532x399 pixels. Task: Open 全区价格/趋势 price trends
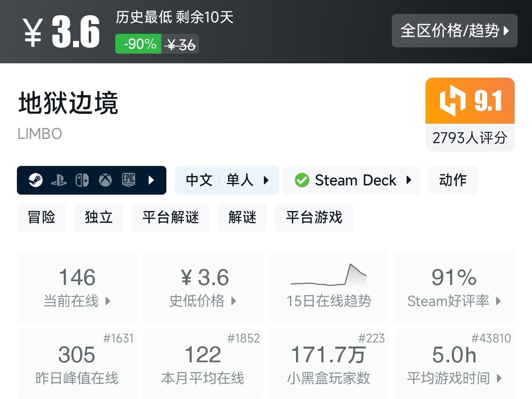click(454, 30)
